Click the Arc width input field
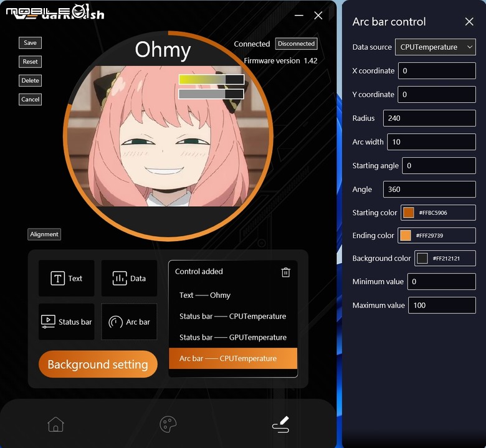 tap(431, 141)
